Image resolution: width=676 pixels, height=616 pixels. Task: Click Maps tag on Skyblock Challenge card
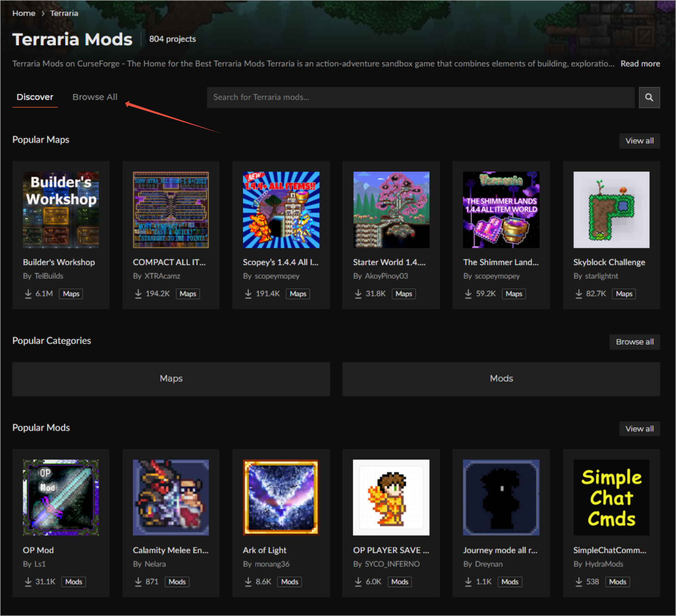[624, 294]
